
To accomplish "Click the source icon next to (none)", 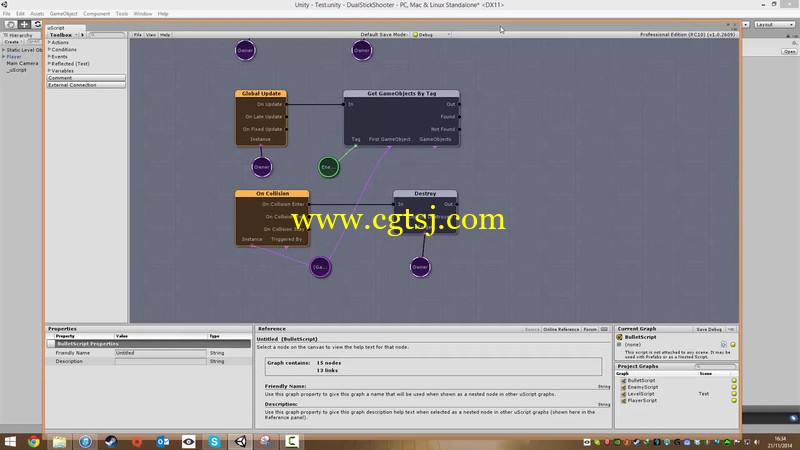I will [x=723, y=344].
